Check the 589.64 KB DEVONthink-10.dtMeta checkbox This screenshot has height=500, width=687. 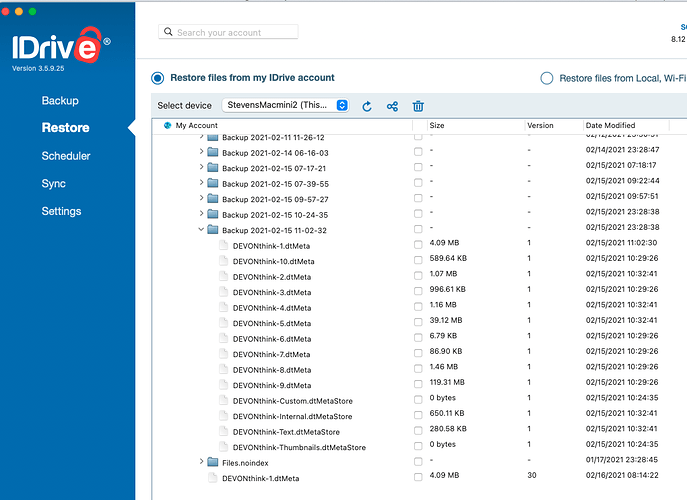point(418,260)
